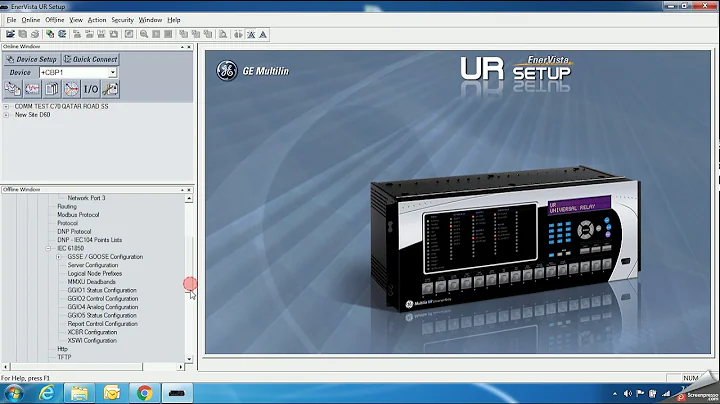Viewport: 720px width, 404px height.
Task: Collapse the IEC 61850 tree node
Action: pyautogui.click(x=48, y=248)
